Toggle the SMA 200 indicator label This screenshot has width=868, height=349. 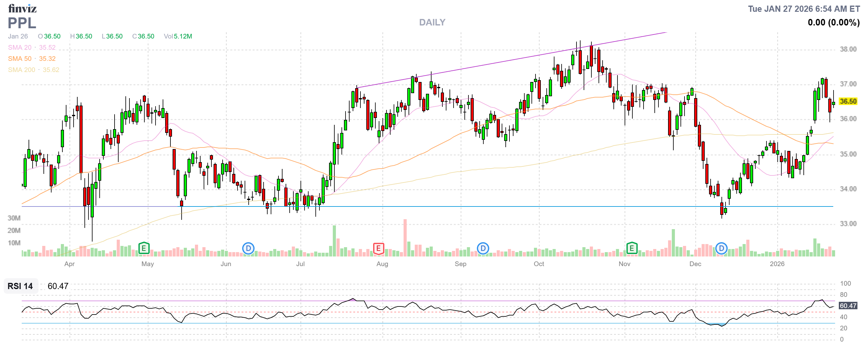coord(21,70)
